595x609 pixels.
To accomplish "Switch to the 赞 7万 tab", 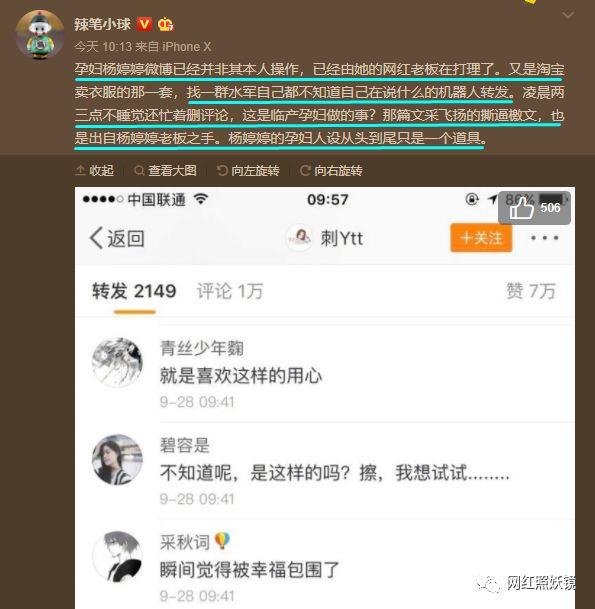I will (531, 291).
